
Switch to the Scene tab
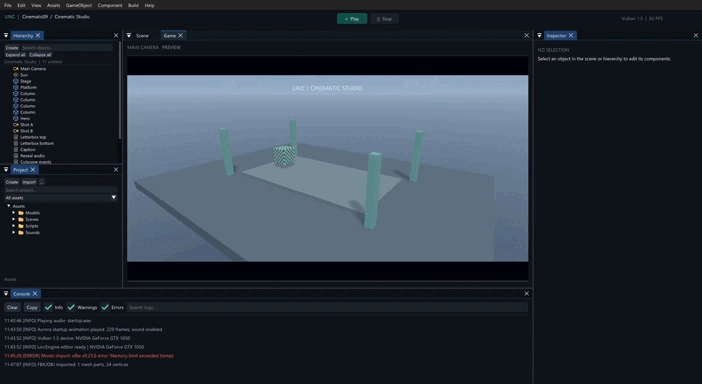point(142,35)
